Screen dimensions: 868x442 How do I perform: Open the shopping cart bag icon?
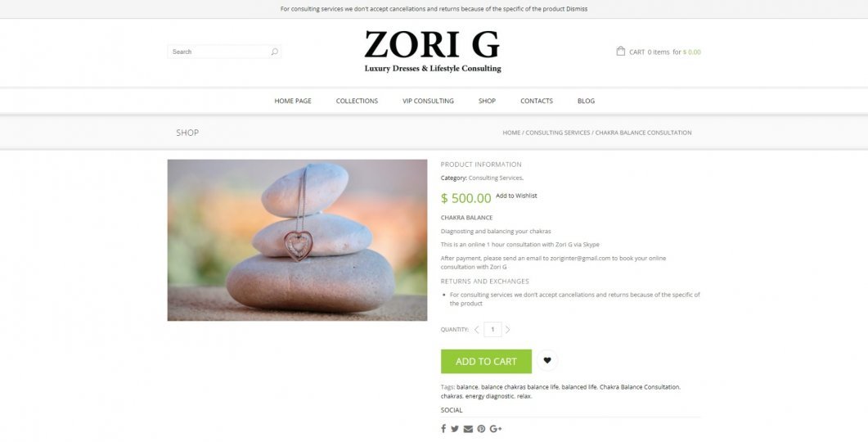click(x=621, y=51)
